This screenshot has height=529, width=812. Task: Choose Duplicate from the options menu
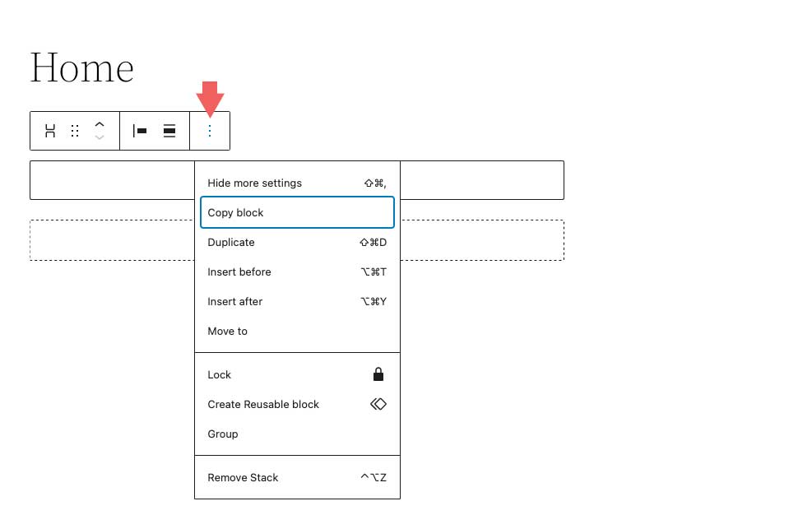click(230, 242)
